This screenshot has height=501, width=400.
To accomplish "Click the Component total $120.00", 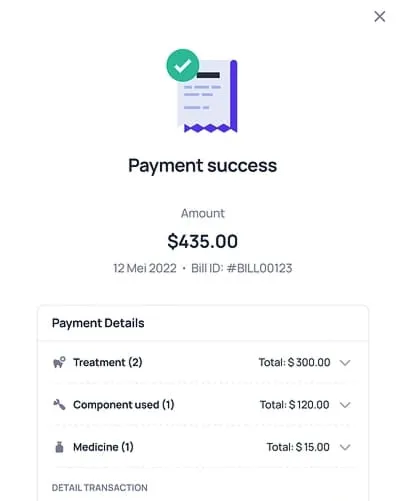I will [295, 405].
